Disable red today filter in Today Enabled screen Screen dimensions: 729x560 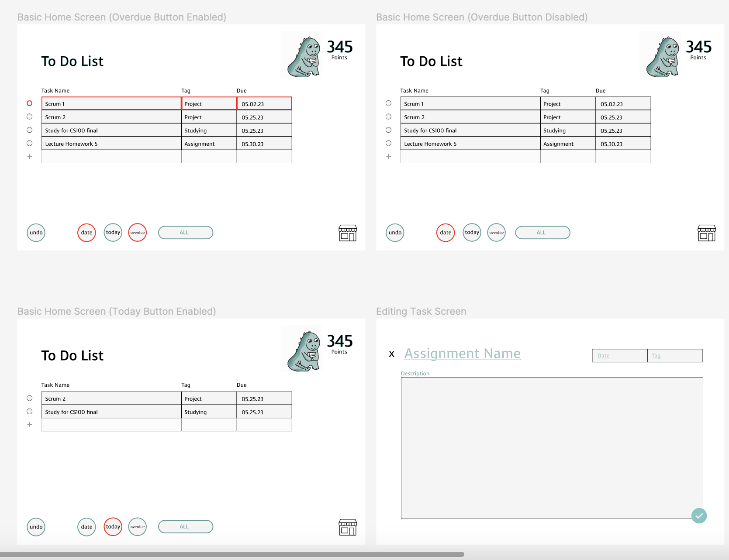tap(113, 527)
